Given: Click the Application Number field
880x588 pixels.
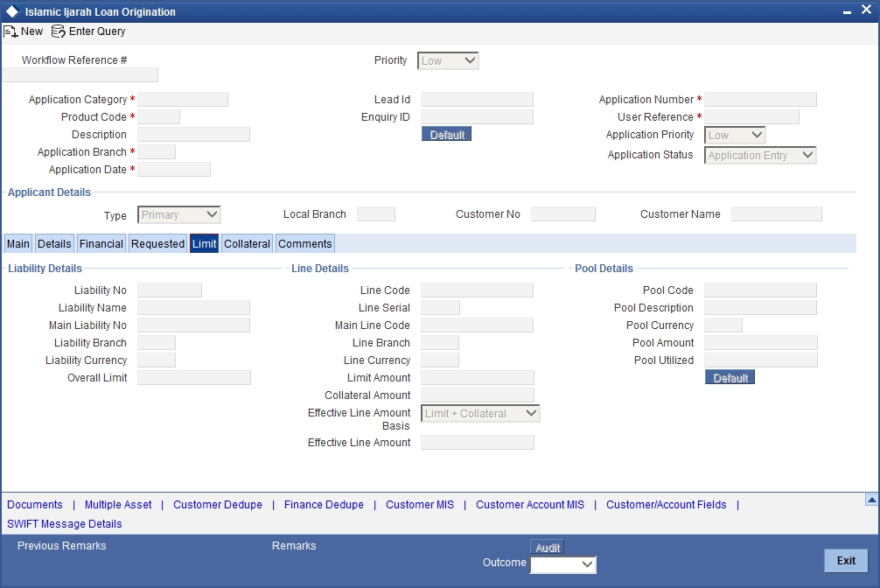Looking at the screenshot, I should pos(760,100).
